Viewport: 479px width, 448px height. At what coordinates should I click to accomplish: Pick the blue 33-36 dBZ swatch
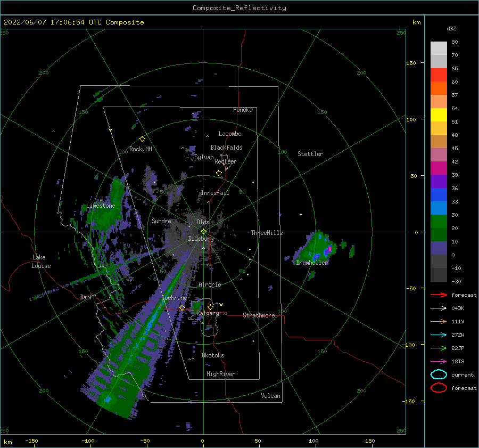pyautogui.click(x=439, y=195)
